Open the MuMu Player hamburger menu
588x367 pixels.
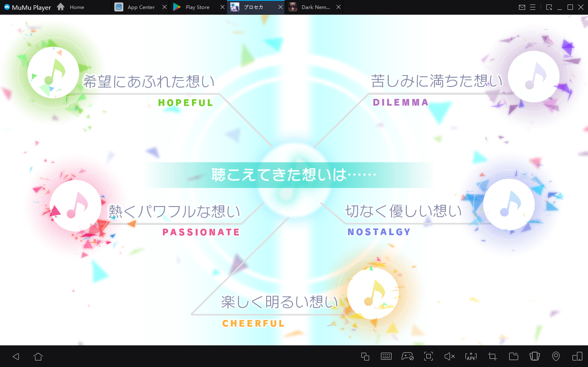tap(532, 7)
